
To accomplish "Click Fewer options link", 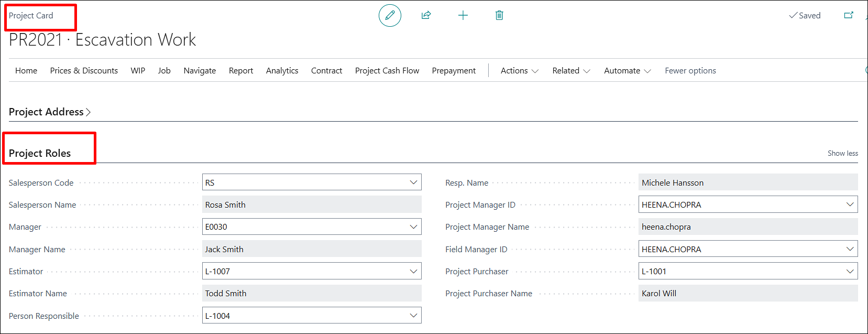I will point(690,71).
